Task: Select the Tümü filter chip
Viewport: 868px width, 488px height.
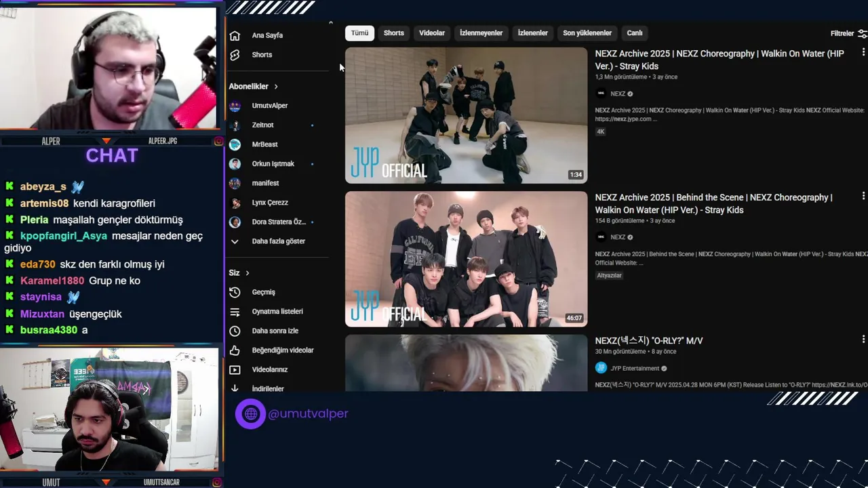Action: point(359,33)
